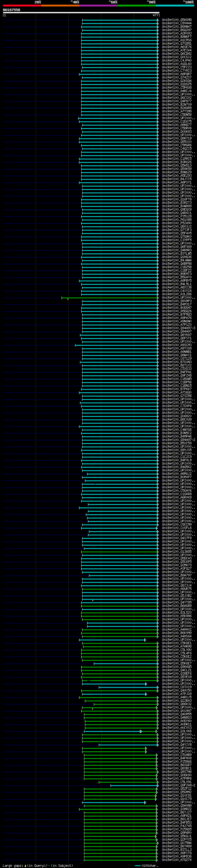Click hit label UniRef100_C1E675

[x=177, y=121]
